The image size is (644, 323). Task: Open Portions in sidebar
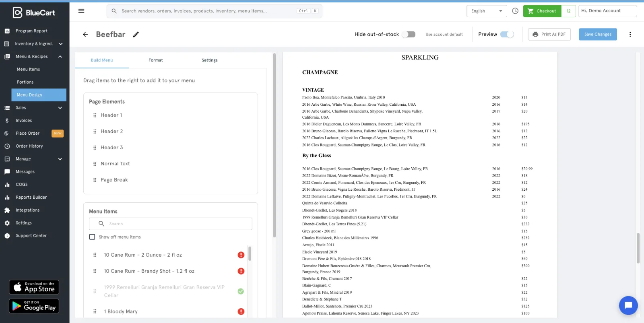click(25, 82)
